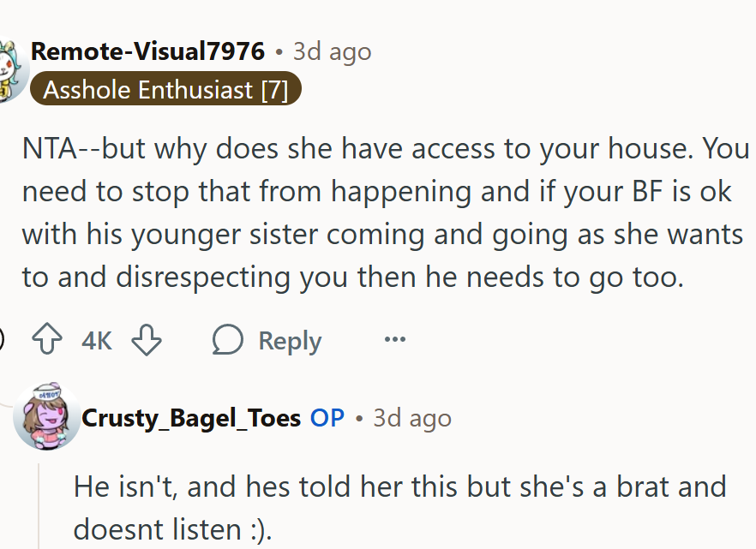
Task: Click the OP label next to Crusty_Bagel_Toes
Action: pos(327,419)
